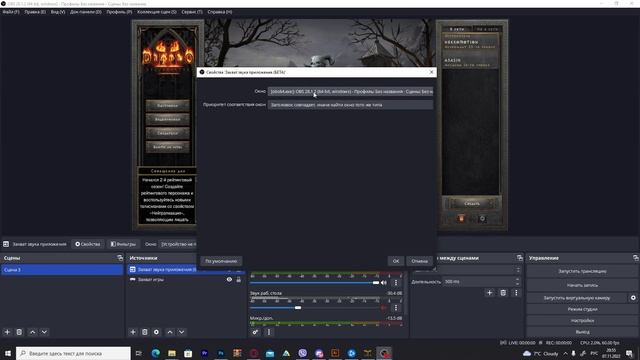640x360 pixels.
Task: Open Справка menu
Action: click(220, 12)
